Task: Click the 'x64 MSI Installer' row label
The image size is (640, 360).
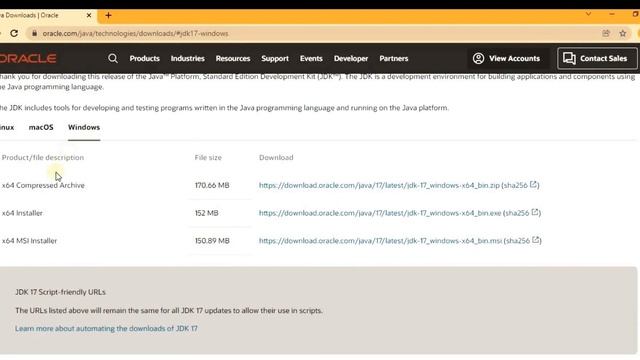Action: [29, 241]
